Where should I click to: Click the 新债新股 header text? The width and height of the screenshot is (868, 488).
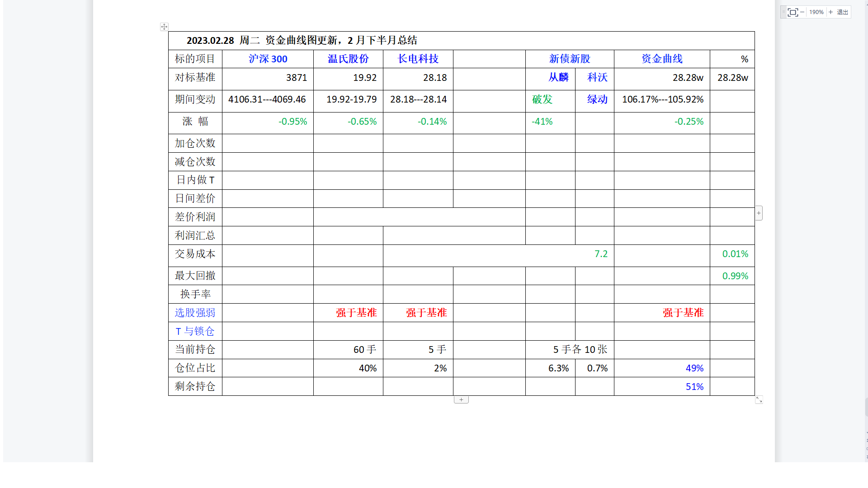tap(570, 59)
